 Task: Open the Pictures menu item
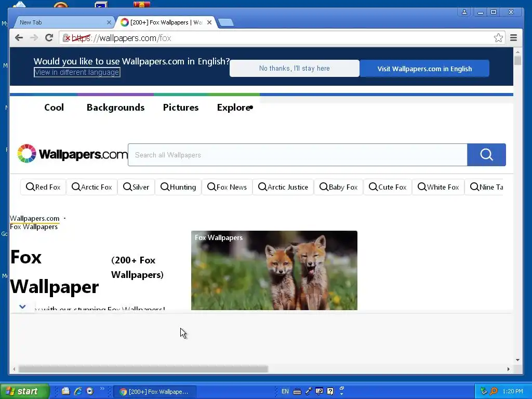click(181, 108)
